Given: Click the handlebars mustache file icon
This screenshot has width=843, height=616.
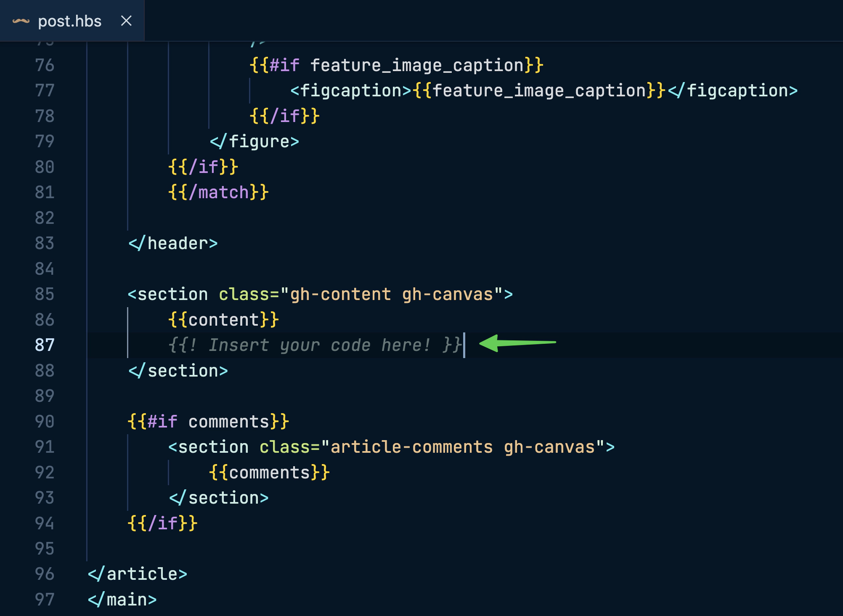Looking at the screenshot, I should 21,21.
